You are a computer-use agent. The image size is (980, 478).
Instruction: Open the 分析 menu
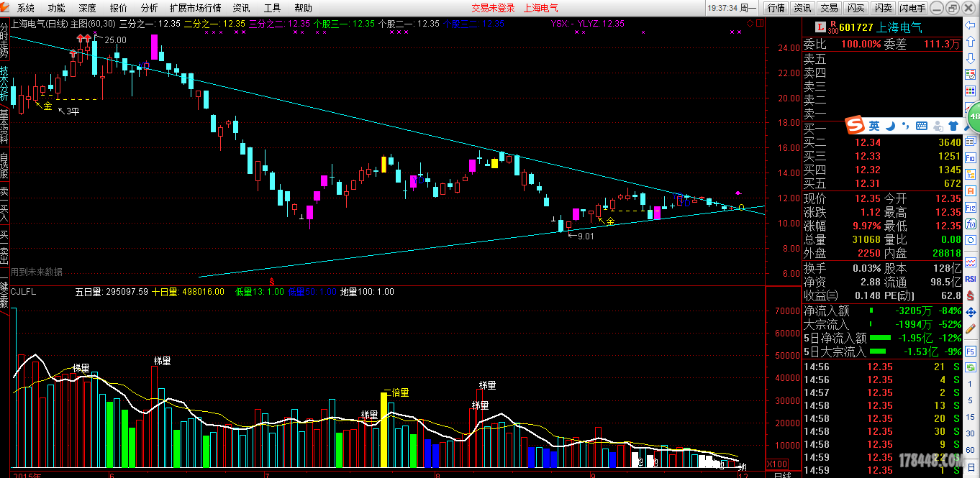(150, 8)
